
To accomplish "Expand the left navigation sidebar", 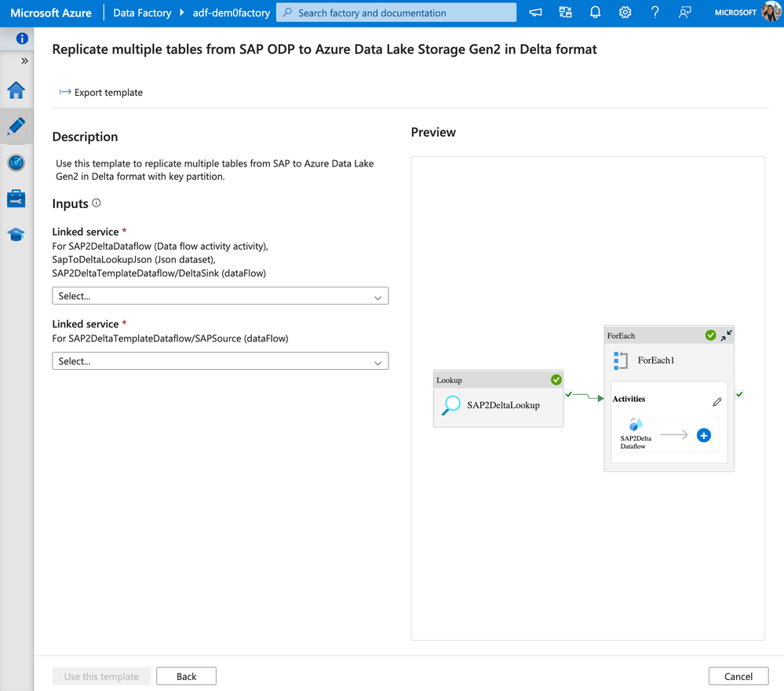I will 24,60.
